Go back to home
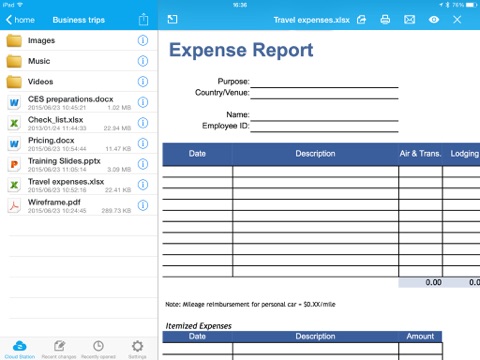The height and width of the screenshot is (360, 480). click(x=20, y=20)
